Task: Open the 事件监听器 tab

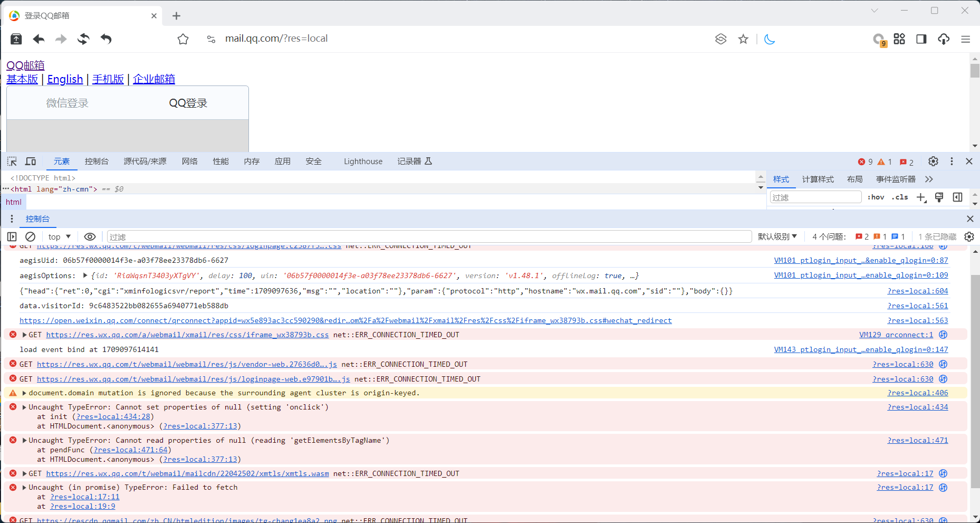Action: [896, 179]
